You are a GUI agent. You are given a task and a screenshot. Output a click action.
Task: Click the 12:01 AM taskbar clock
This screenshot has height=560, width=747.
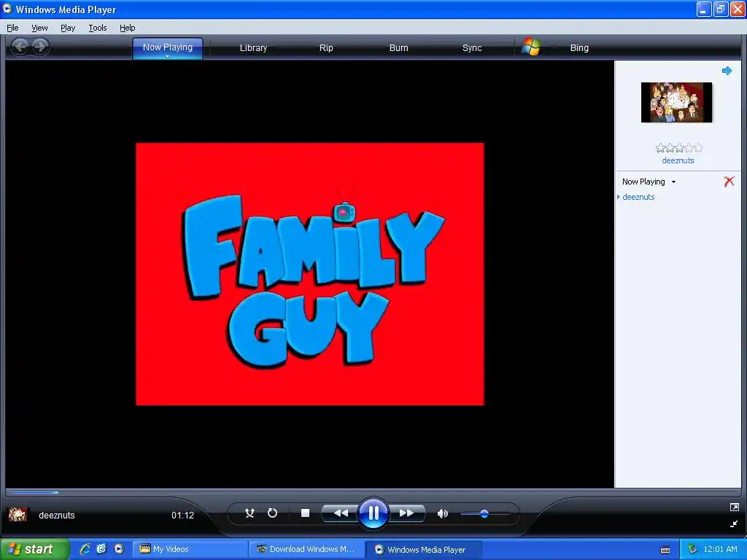(720, 549)
